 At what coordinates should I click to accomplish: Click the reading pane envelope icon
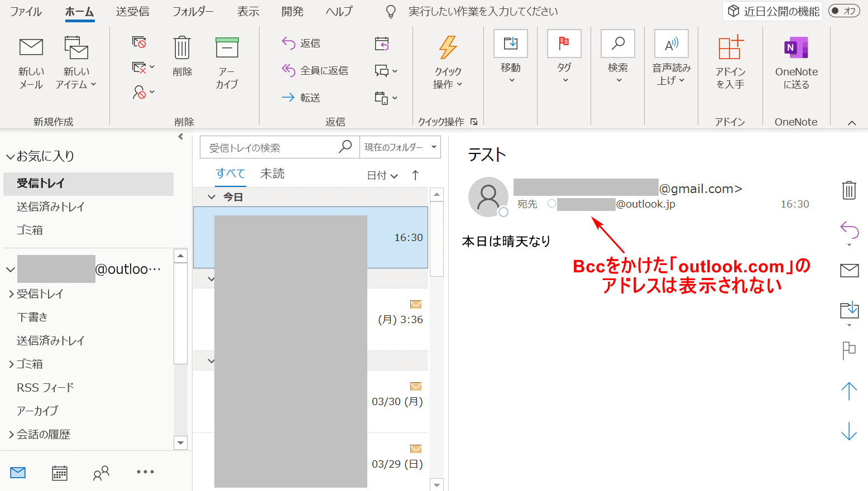[849, 270]
